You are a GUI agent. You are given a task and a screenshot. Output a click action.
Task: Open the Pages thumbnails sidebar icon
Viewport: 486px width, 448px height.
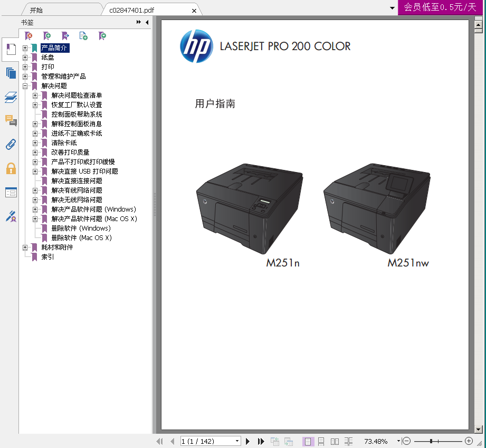pyautogui.click(x=11, y=73)
